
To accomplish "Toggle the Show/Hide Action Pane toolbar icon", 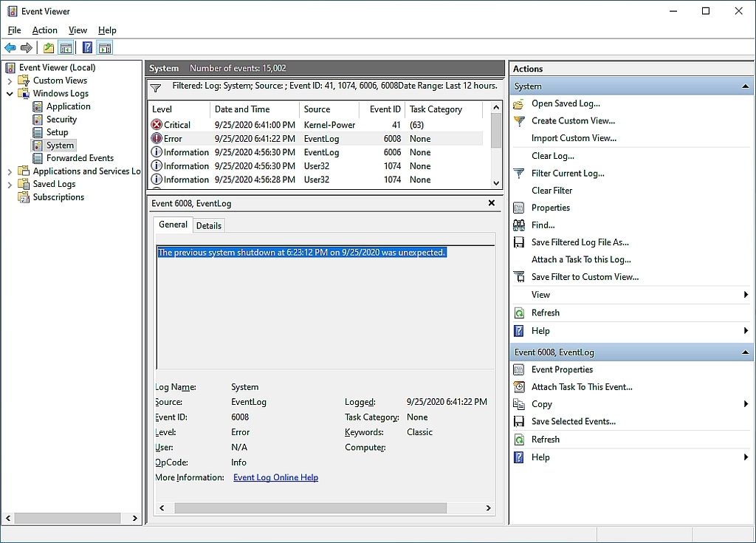I will click(105, 48).
